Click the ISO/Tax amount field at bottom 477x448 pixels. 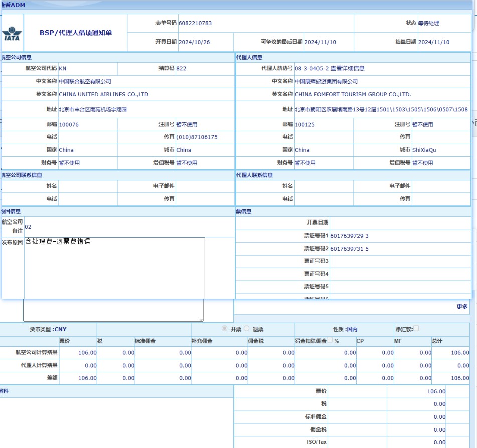[416, 442]
